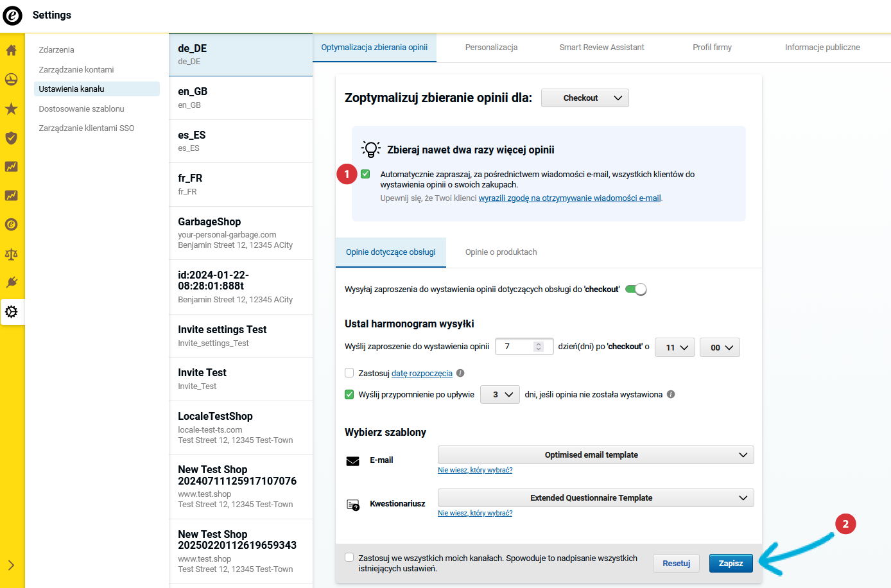Open the 'Opinie o produktach' tab
Viewport: 891px width, 588px height.
501,252
